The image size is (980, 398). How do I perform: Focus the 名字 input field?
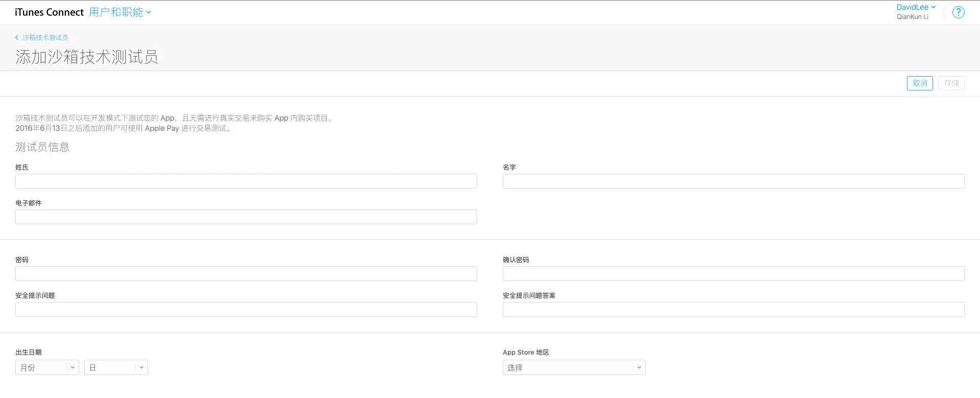733,181
